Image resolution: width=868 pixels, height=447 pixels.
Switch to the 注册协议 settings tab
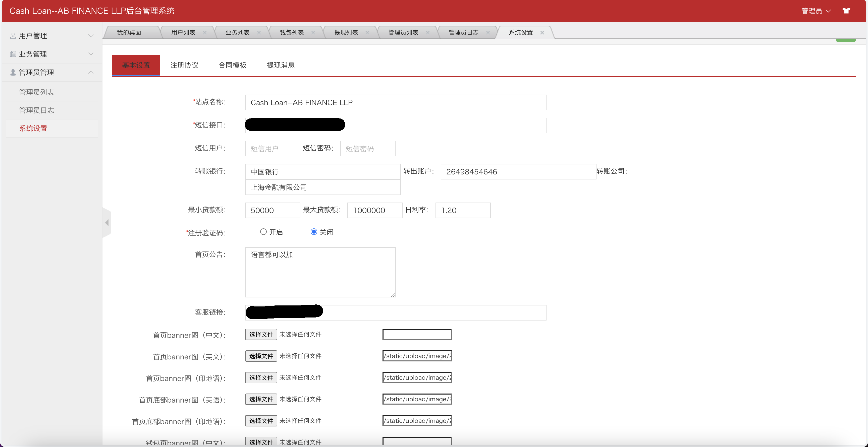point(184,65)
